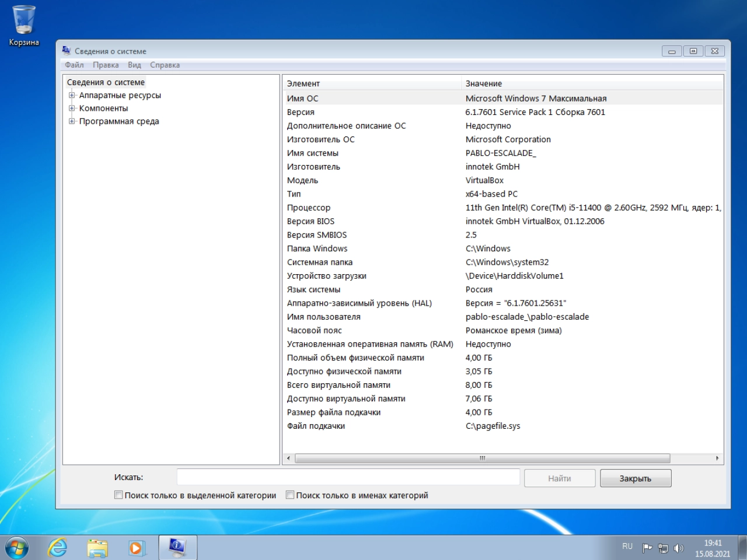The width and height of the screenshot is (747, 560).
Task: Minimize the Сведения о системе window
Action: click(672, 51)
